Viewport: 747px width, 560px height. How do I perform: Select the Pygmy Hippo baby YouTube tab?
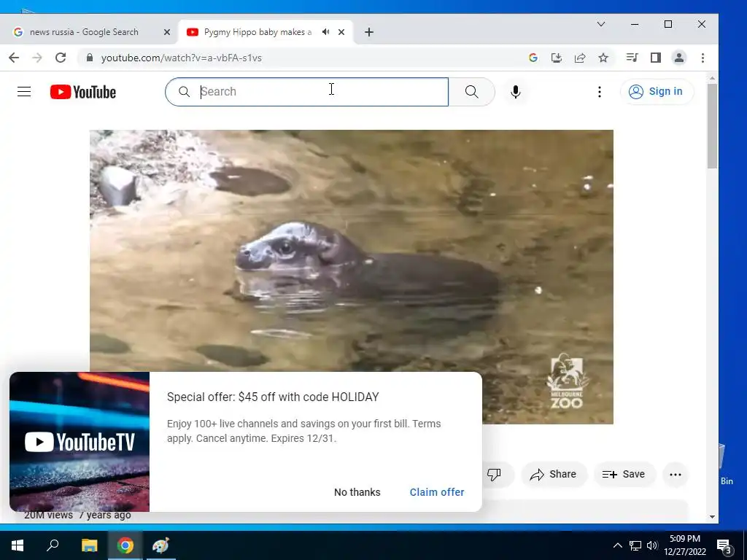(258, 32)
